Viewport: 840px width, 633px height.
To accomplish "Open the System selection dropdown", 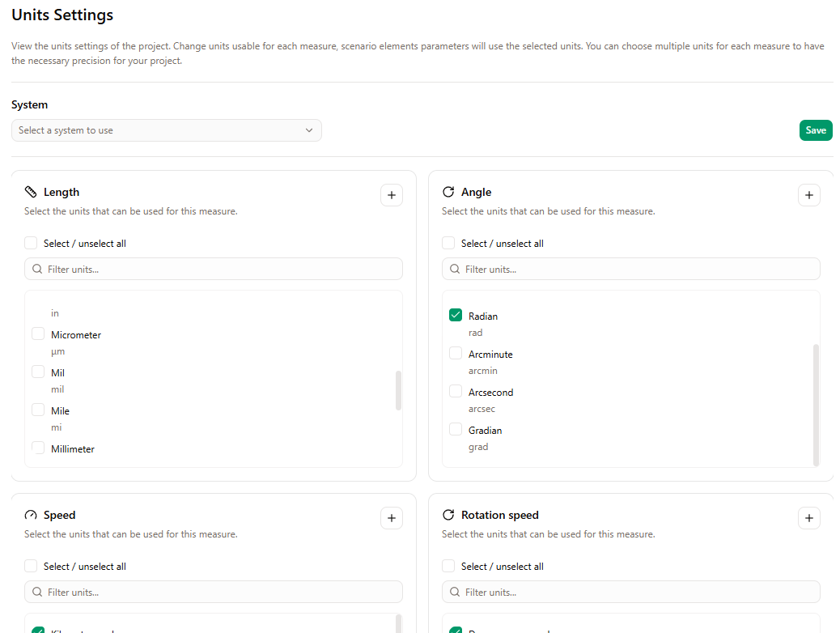I will tap(166, 130).
